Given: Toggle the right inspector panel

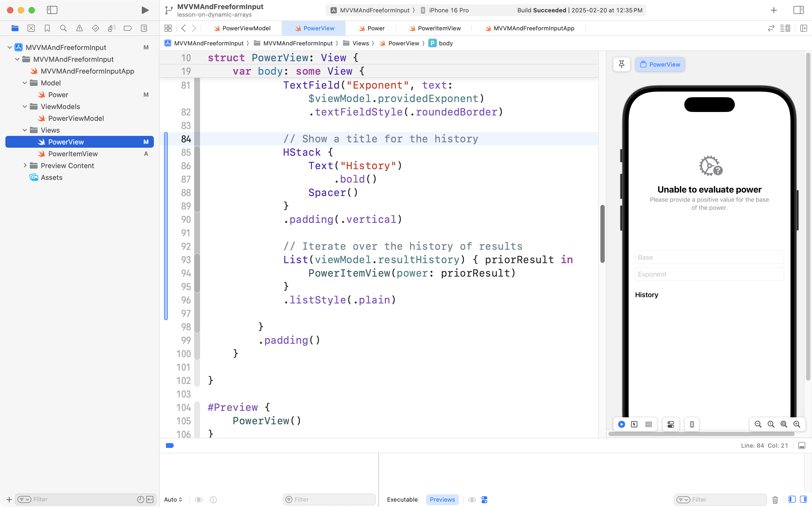Looking at the screenshot, I should point(799,10).
